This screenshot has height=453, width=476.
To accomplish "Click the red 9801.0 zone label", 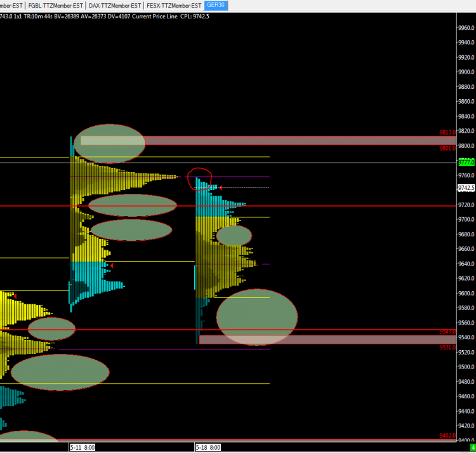I will [x=447, y=148].
